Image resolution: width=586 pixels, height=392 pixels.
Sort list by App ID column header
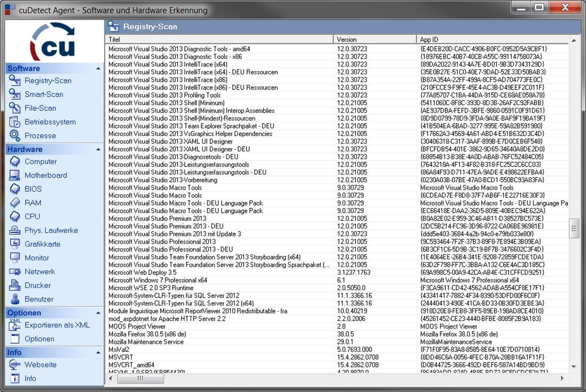[x=492, y=40]
